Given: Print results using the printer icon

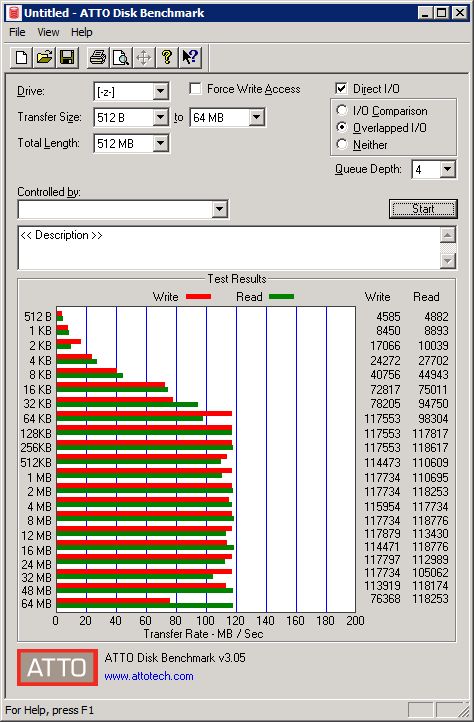Looking at the screenshot, I should [98, 58].
